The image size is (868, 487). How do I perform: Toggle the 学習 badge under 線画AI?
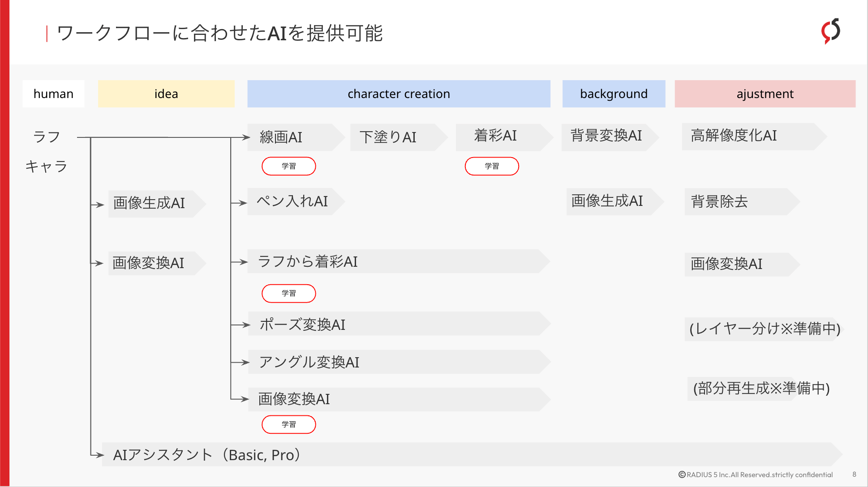[x=288, y=166]
